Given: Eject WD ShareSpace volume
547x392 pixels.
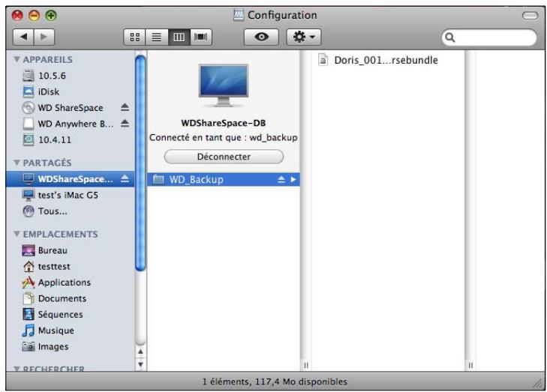Looking at the screenshot, I should tap(125, 107).
